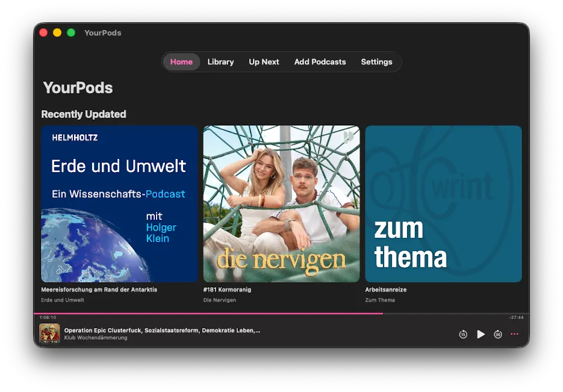Image resolution: width=563 pixels, height=392 pixels.
Task: Skip back 15 seconds
Action: pyautogui.click(x=463, y=334)
